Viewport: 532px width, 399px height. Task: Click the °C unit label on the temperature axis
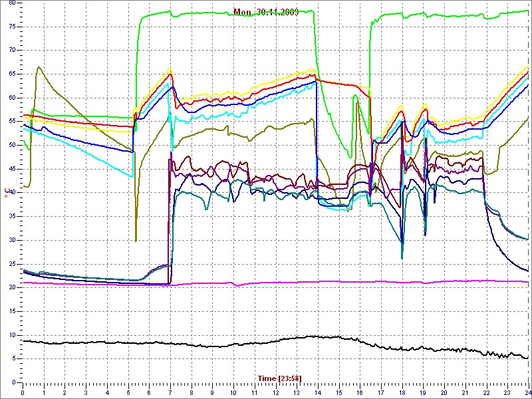pyautogui.click(x=6, y=192)
